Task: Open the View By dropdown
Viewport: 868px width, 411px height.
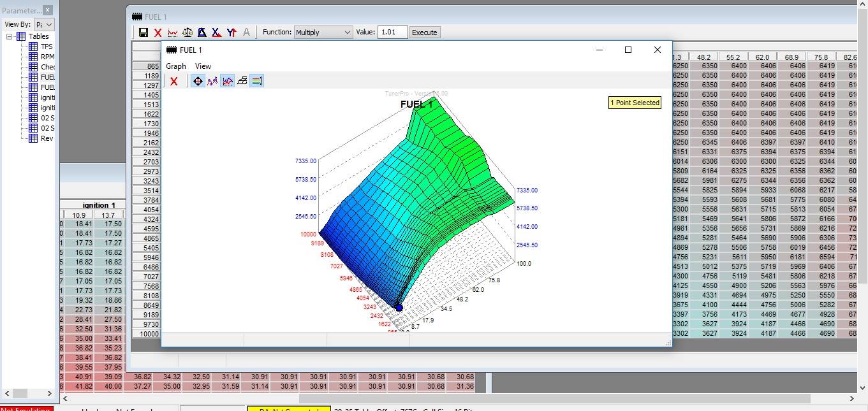Action: pyautogui.click(x=44, y=24)
